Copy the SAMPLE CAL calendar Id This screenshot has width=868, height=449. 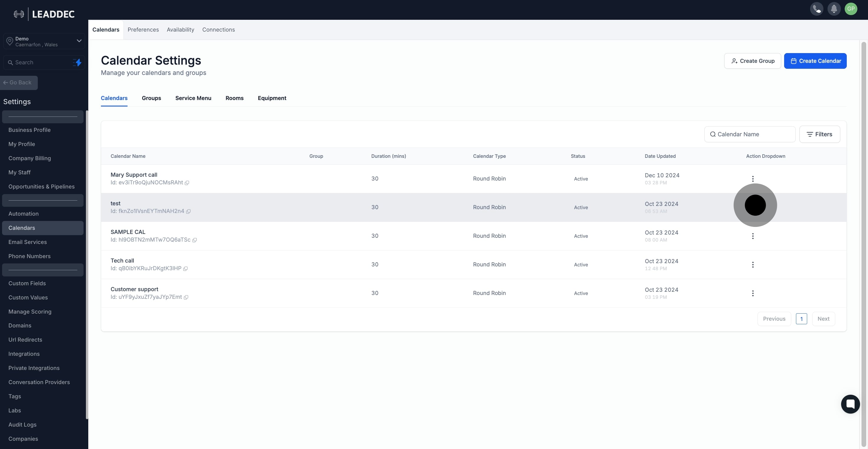(195, 240)
